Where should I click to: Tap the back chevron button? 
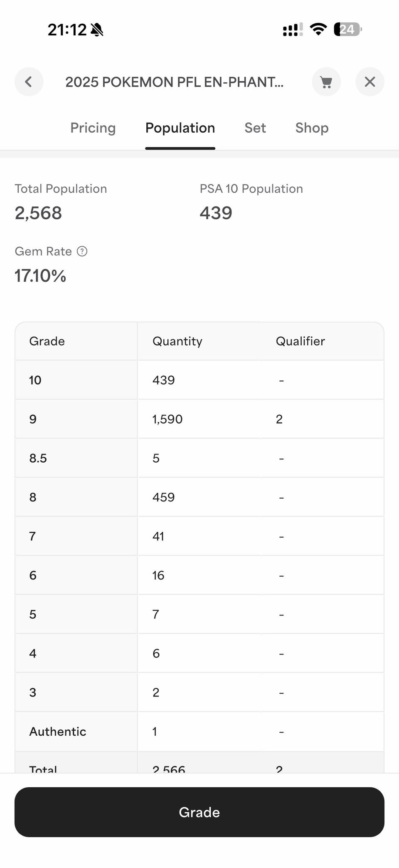pyautogui.click(x=29, y=82)
